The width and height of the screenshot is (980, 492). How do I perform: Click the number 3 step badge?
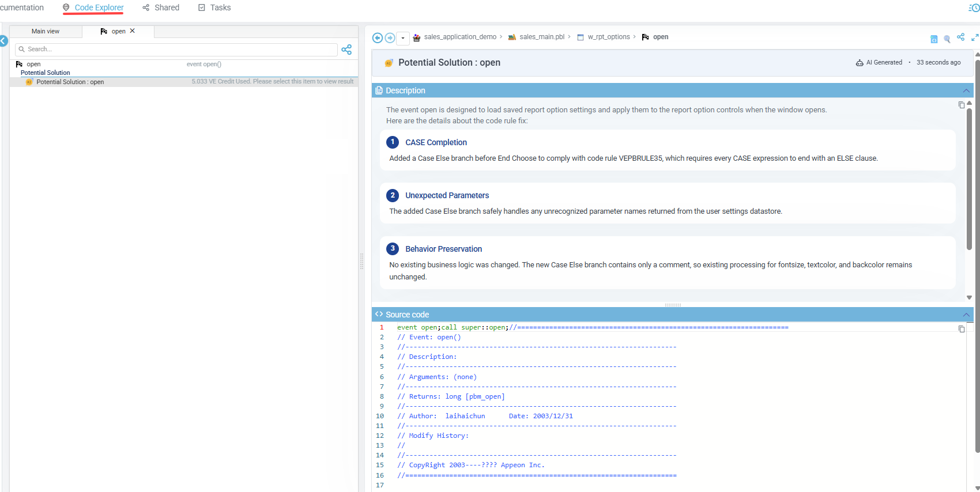click(393, 248)
